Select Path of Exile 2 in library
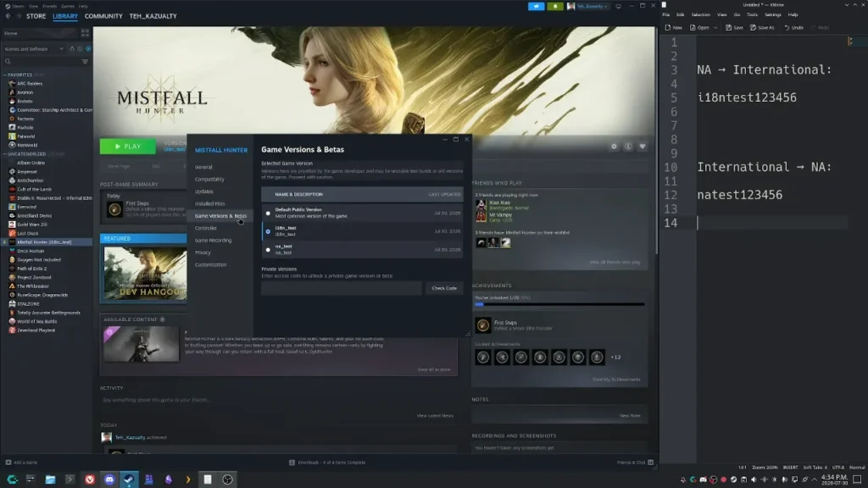This screenshot has height=488, width=868. pos(31,269)
